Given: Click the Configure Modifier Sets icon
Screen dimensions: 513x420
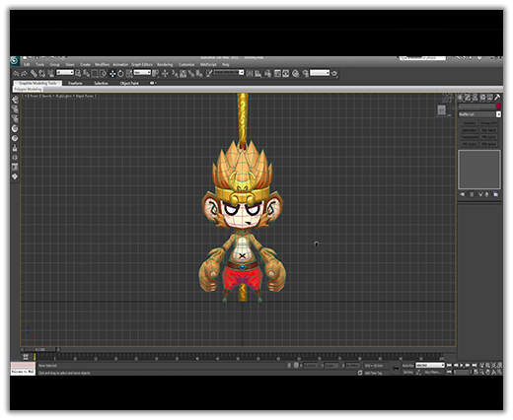Looking at the screenshot, I should [x=496, y=194].
